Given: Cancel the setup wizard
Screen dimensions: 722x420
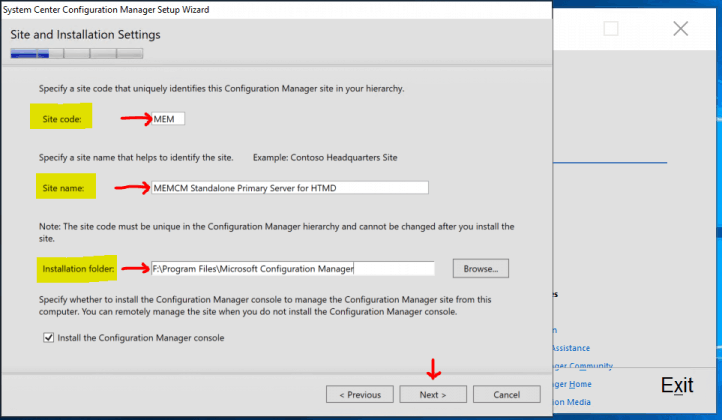Looking at the screenshot, I should click(x=507, y=395).
